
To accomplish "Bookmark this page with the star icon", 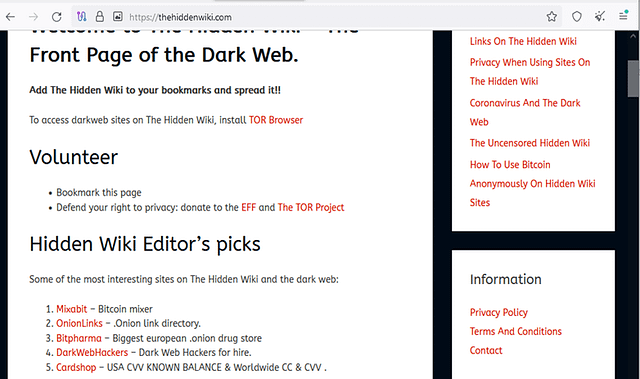I will 551,17.
